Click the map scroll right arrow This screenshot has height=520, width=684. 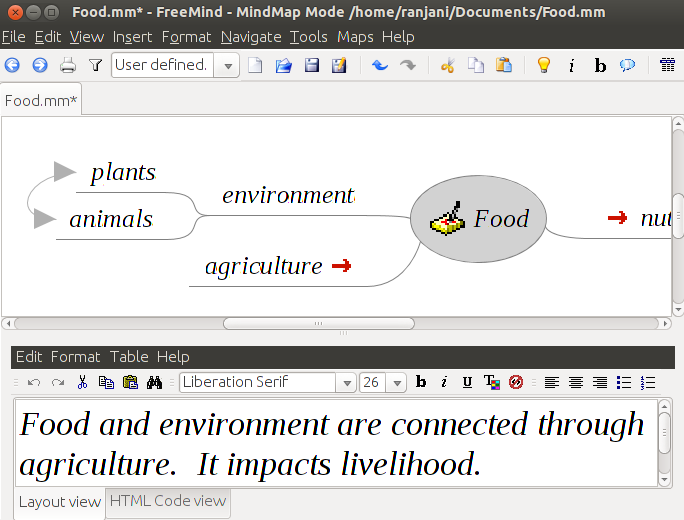coord(665,324)
